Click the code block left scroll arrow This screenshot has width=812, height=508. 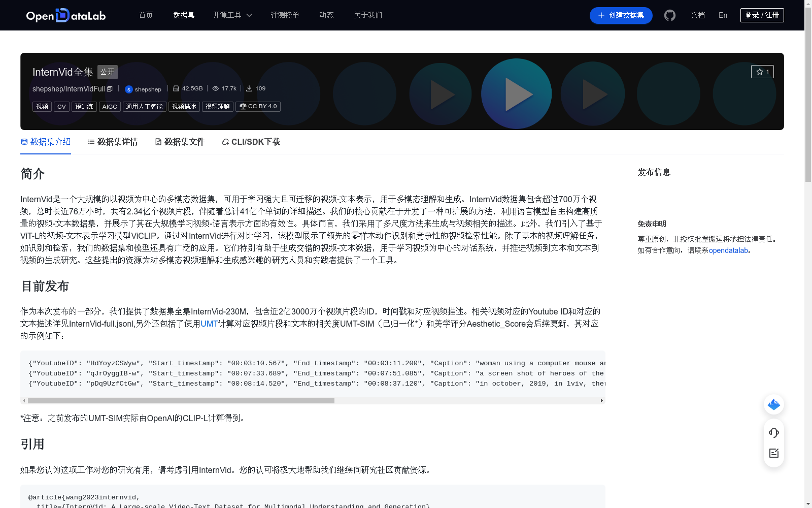24,400
